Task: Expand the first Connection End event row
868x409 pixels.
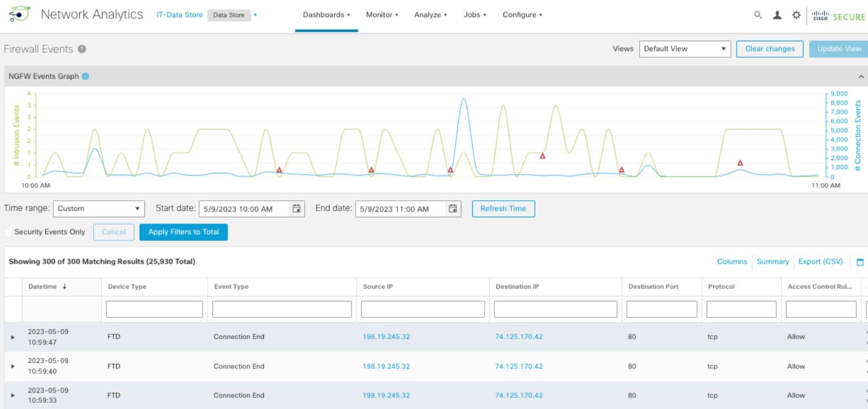Action: pyautogui.click(x=12, y=337)
